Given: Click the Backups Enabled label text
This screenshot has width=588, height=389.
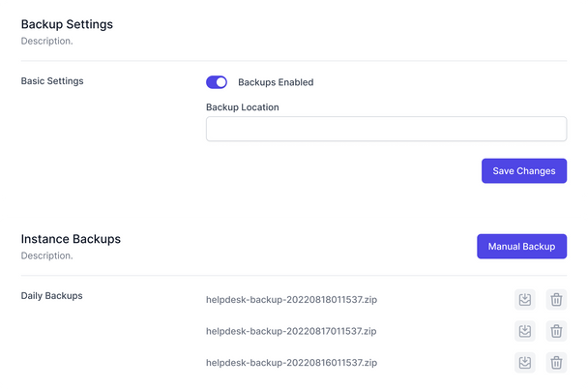Looking at the screenshot, I should click(276, 82).
